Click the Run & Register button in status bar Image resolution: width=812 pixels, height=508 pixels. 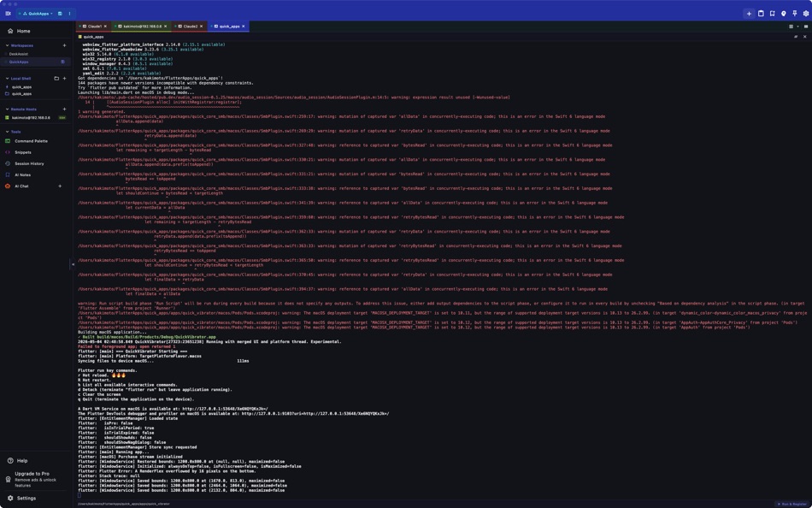click(792, 504)
